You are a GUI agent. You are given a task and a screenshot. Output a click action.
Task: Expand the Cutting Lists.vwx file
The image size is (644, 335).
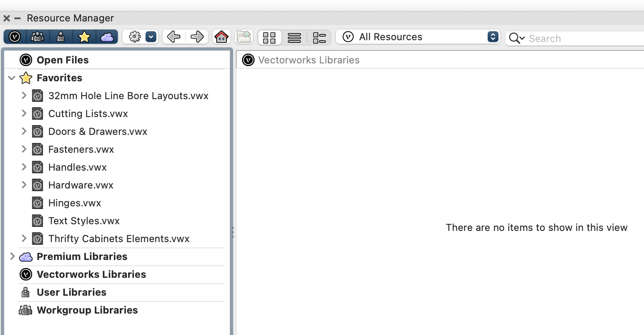pyautogui.click(x=24, y=113)
